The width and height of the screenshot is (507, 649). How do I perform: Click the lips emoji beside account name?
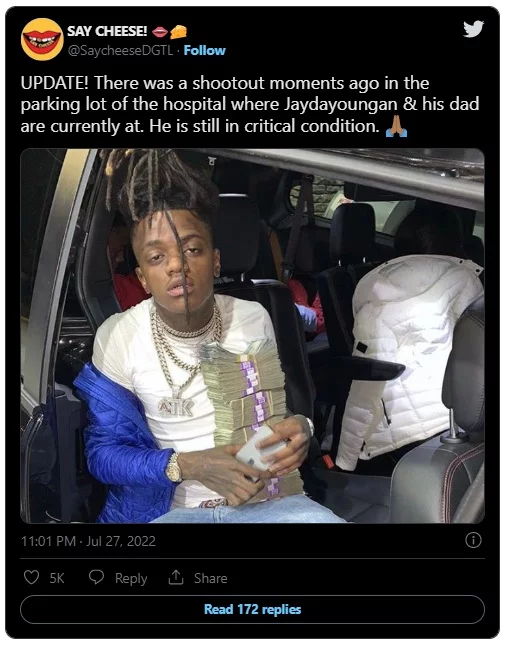coord(160,31)
